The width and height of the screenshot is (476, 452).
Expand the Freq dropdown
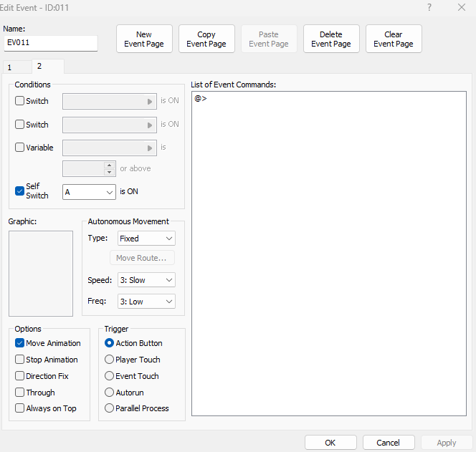click(x=146, y=302)
